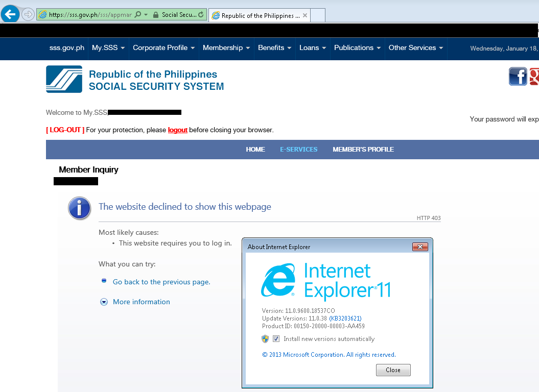This screenshot has width=539, height=392.
Task: Open the My.SSS dropdown menu
Action: tap(108, 47)
